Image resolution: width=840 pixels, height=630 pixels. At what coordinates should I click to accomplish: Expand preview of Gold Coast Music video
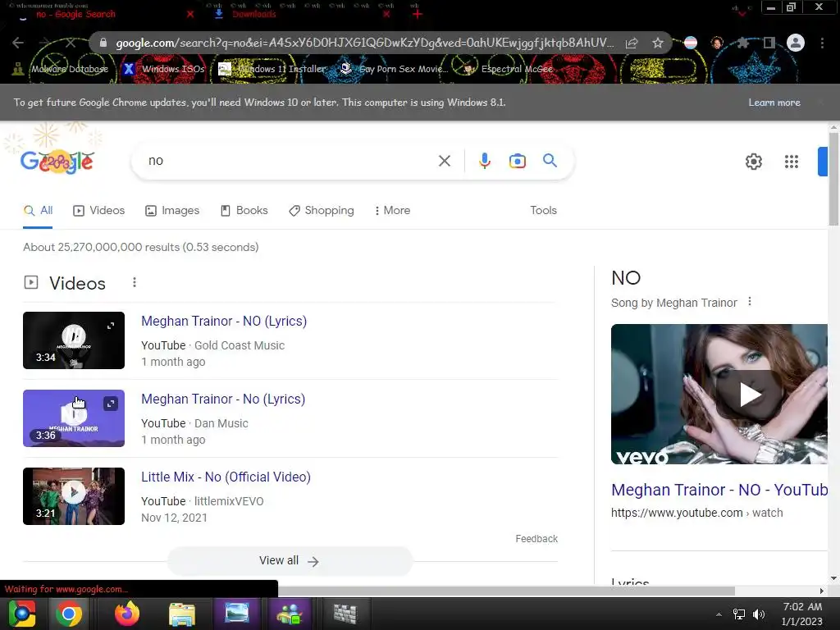(x=111, y=326)
